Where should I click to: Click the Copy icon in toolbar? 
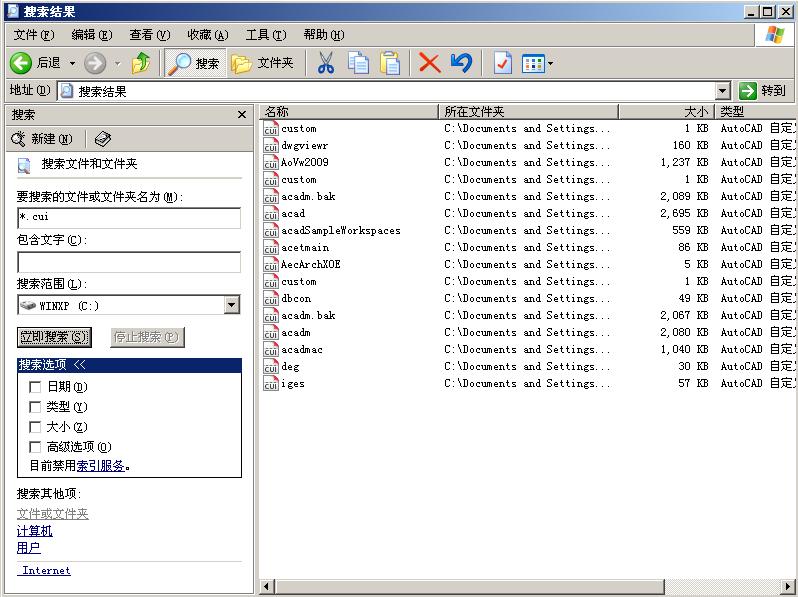click(358, 63)
